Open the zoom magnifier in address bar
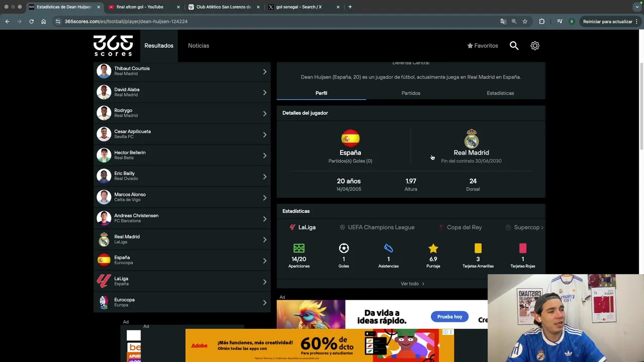Screen dimensions: 644x362 point(514,22)
